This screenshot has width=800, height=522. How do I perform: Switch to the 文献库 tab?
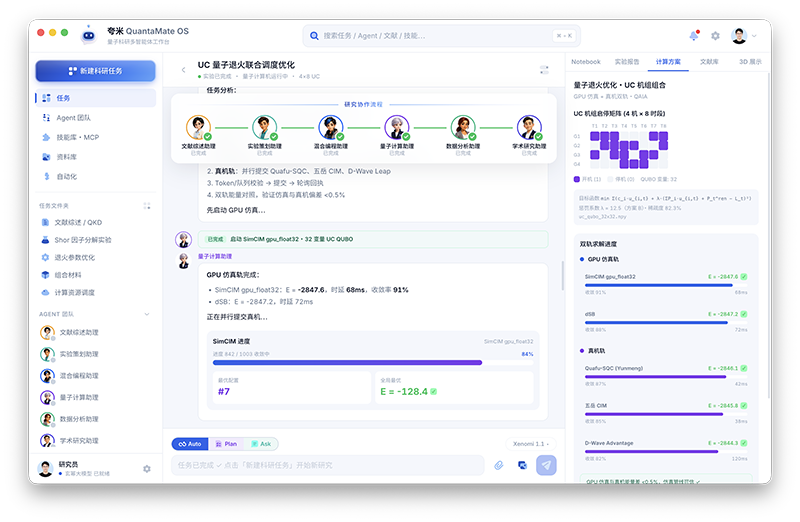tap(709, 62)
